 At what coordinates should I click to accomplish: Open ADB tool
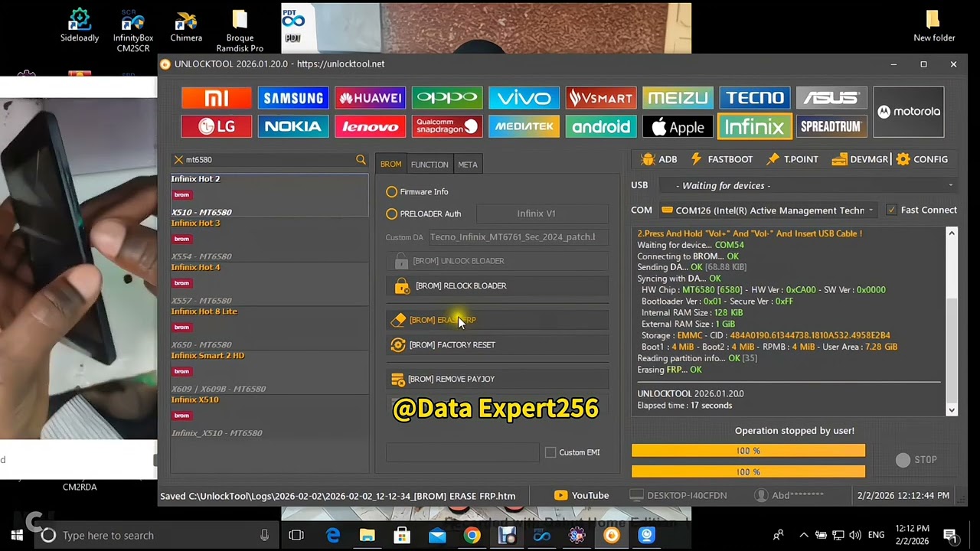[x=659, y=159]
